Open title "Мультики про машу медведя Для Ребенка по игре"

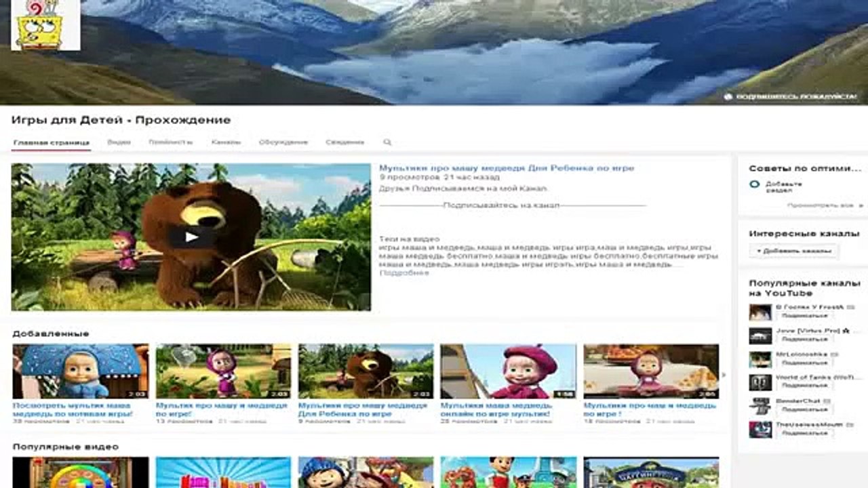[507, 168]
